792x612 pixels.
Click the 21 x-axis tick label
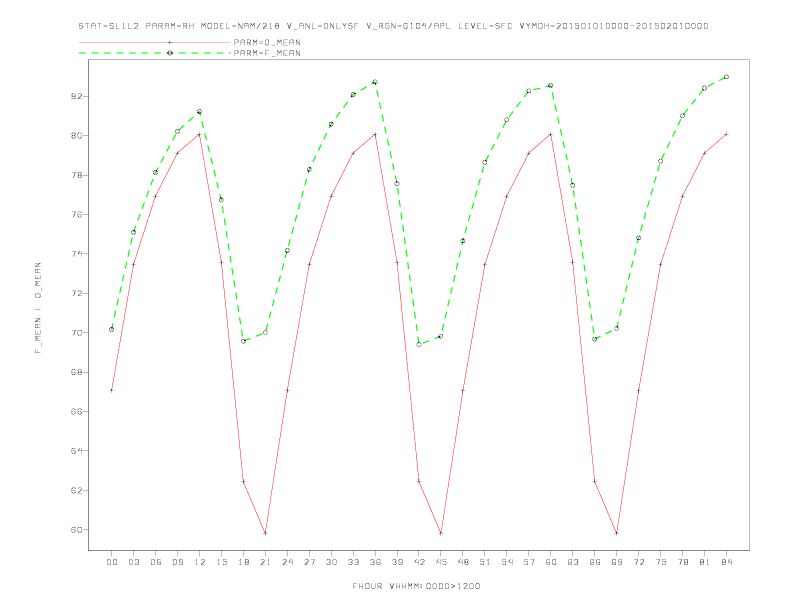(265, 562)
